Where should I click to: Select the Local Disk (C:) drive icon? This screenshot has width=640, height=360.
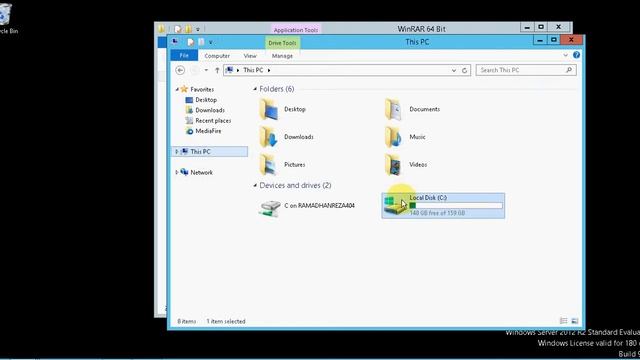point(394,205)
